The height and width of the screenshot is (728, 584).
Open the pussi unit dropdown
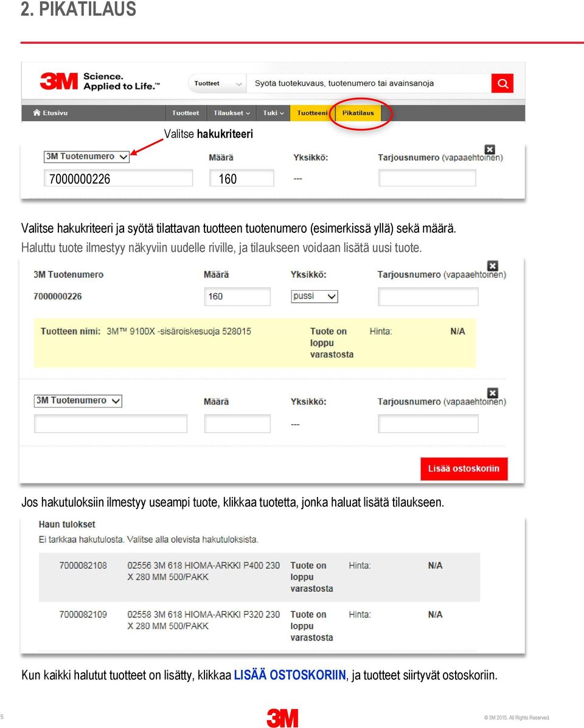coord(315,296)
